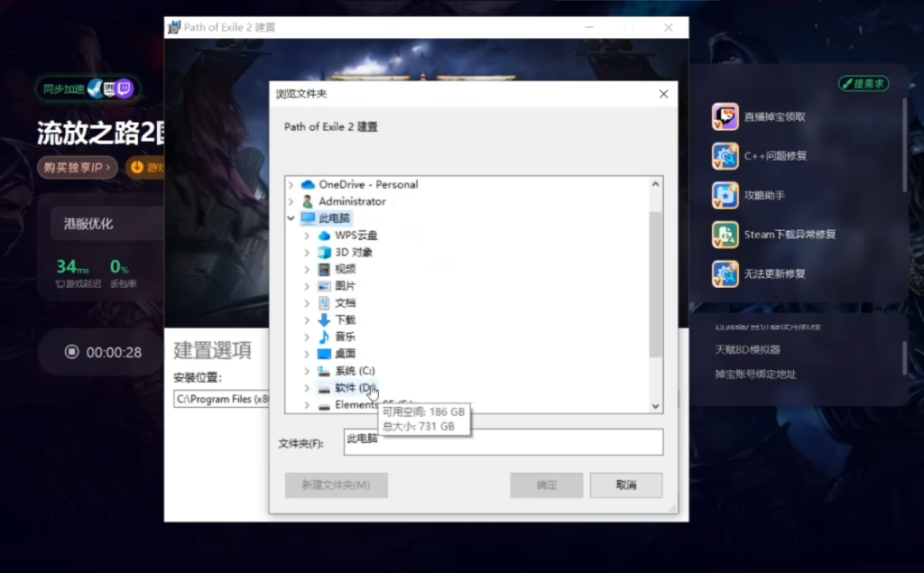This screenshot has height=573, width=924.
Task: Expand the 软件 (D:) drive node
Action: tap(307, 388)
